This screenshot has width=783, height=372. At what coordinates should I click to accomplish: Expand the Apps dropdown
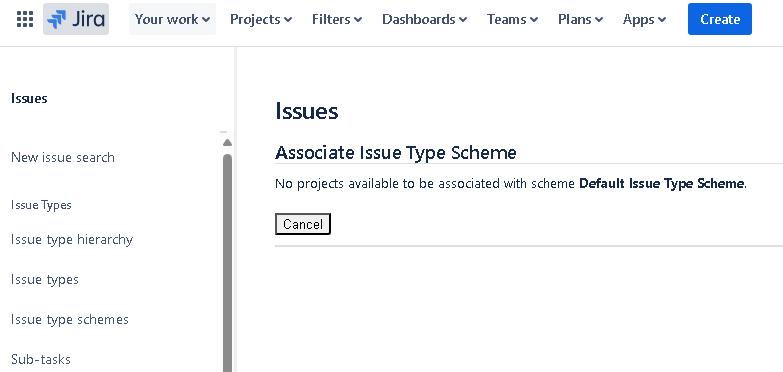tap(644, 19)
